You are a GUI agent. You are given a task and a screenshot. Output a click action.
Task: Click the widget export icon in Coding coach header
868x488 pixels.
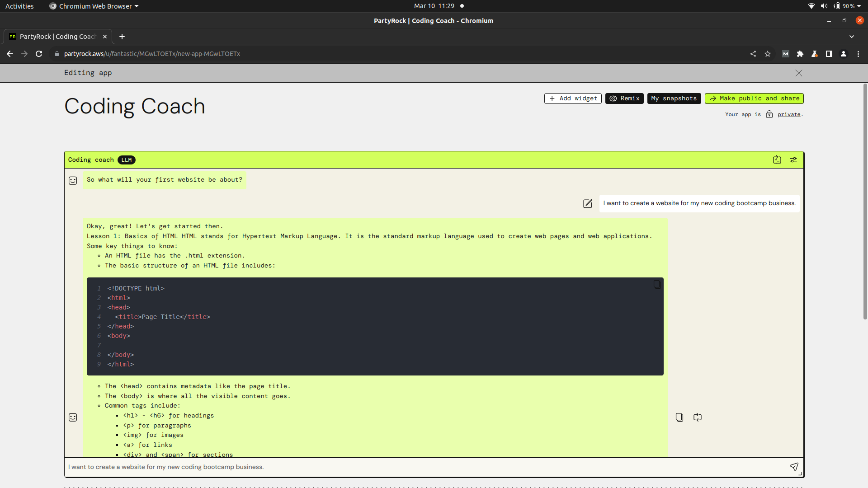777,160
